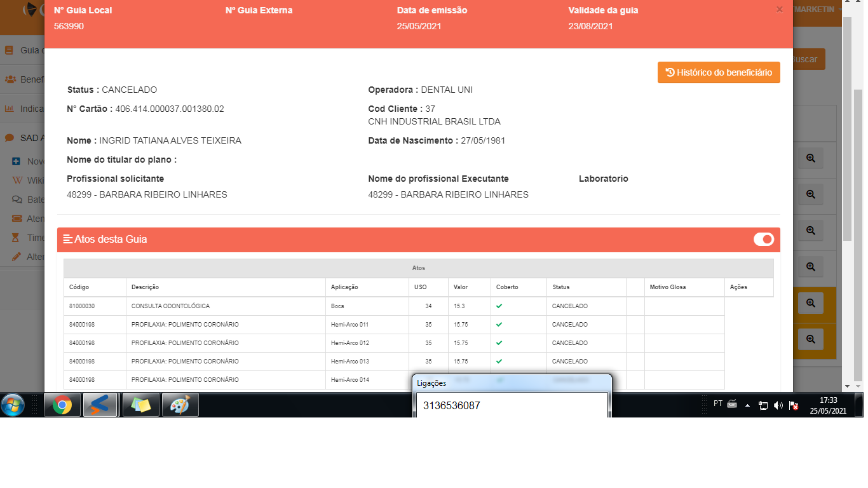Click the phone number field in Ligações
The height and width of the screenshot is (488, 868).
pos(512,405)
